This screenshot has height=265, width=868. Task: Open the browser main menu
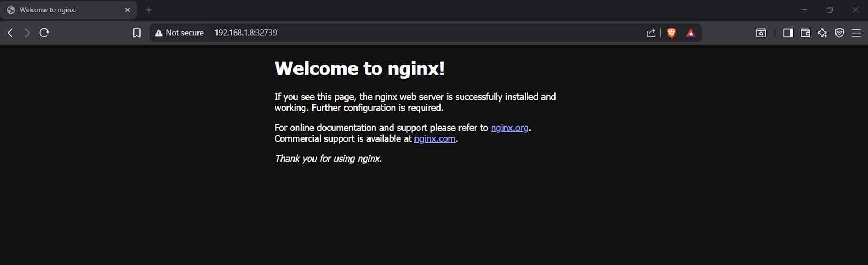pyautogui.click(x=857, y=33)
